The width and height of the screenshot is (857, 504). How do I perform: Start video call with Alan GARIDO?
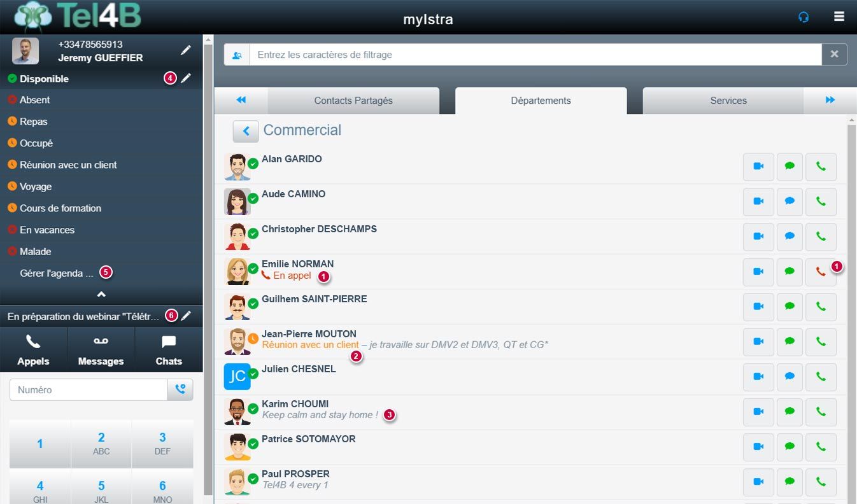(x=758, y=167)
